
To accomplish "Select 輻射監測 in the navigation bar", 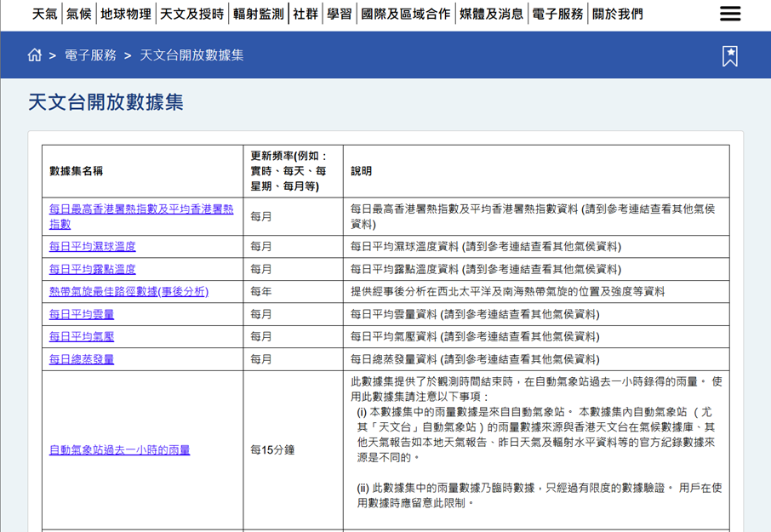I will (x=258, y=14).
